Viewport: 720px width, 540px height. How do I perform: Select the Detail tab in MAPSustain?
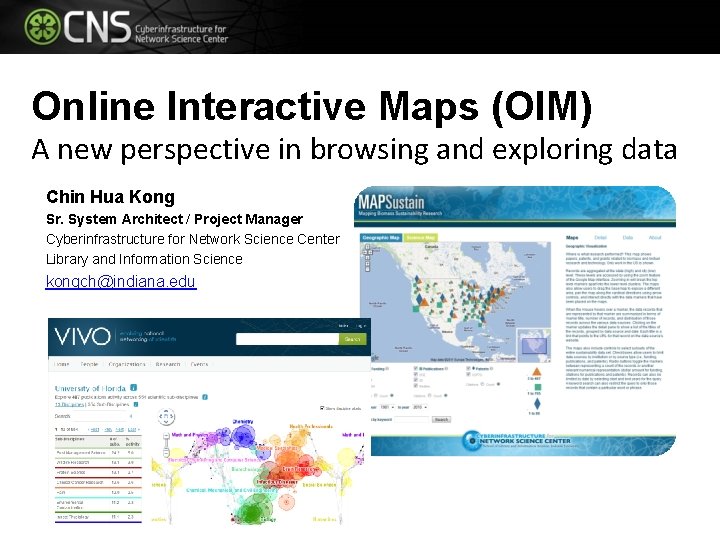coord(601,237)
